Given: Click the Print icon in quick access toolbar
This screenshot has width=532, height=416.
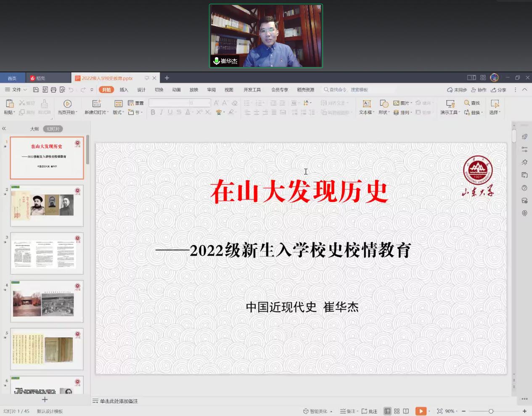Looking at the screenshot, I should pyautogui.click(x=53, y=90).
